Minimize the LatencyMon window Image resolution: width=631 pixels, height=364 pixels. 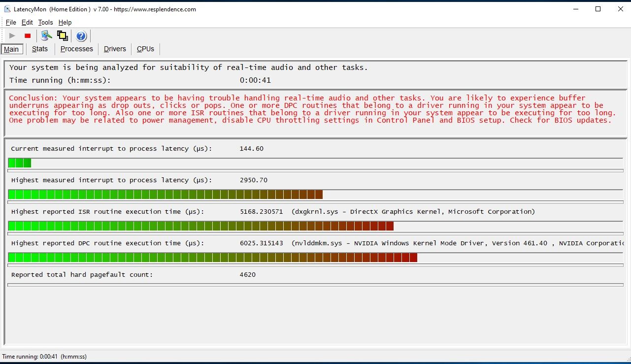[575, 9]
